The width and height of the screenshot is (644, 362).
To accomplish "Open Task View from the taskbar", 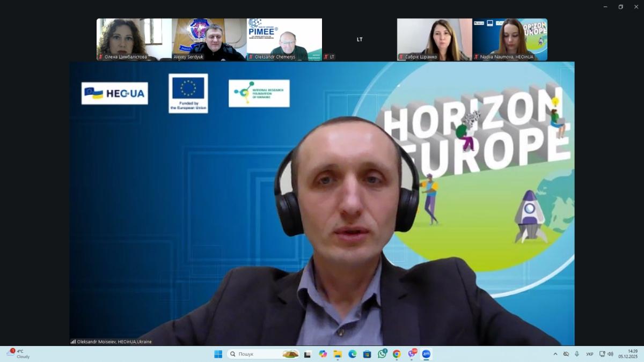I will pos(308,354).
